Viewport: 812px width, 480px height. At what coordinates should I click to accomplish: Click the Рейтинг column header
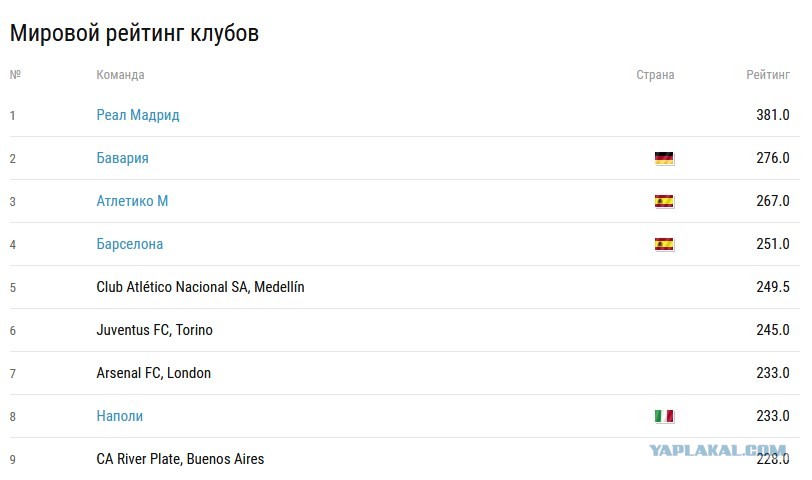(x=767, y=75)
